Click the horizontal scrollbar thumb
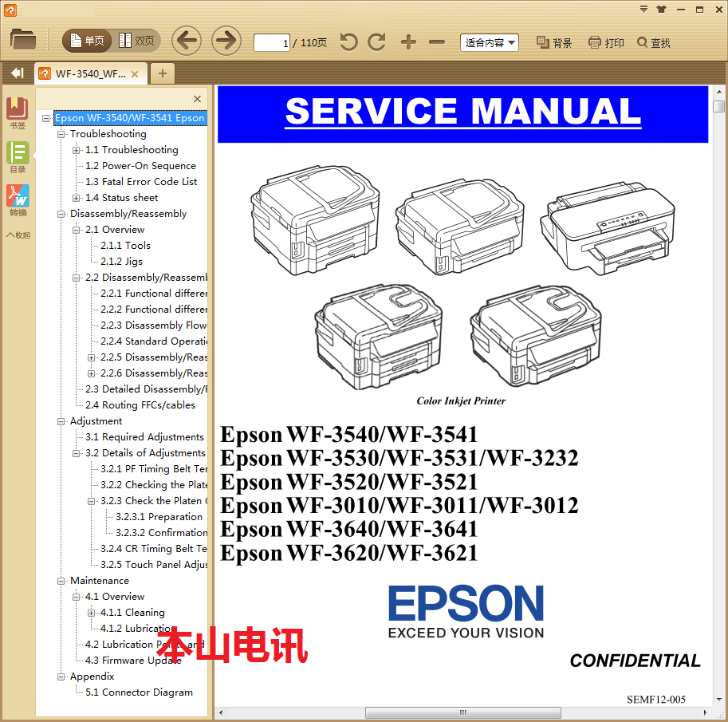This screenshot has height=722, width=728. pos(463,712)
